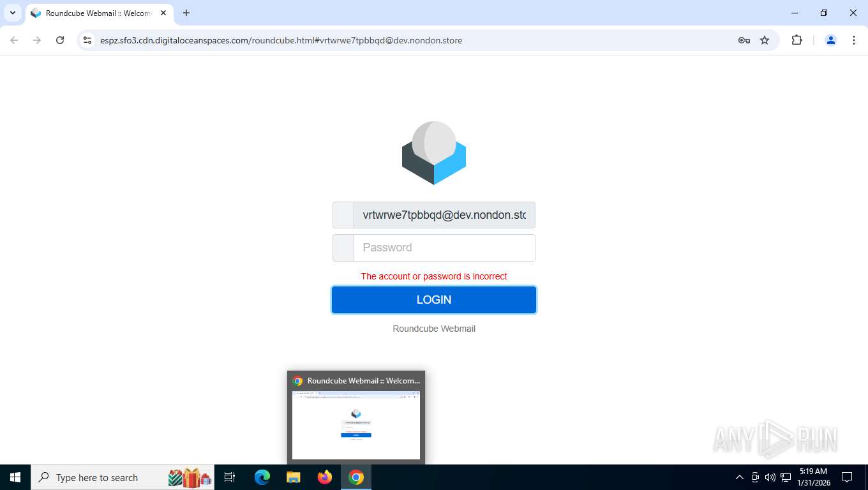Open a new tab with plus button

coord(186,13)
